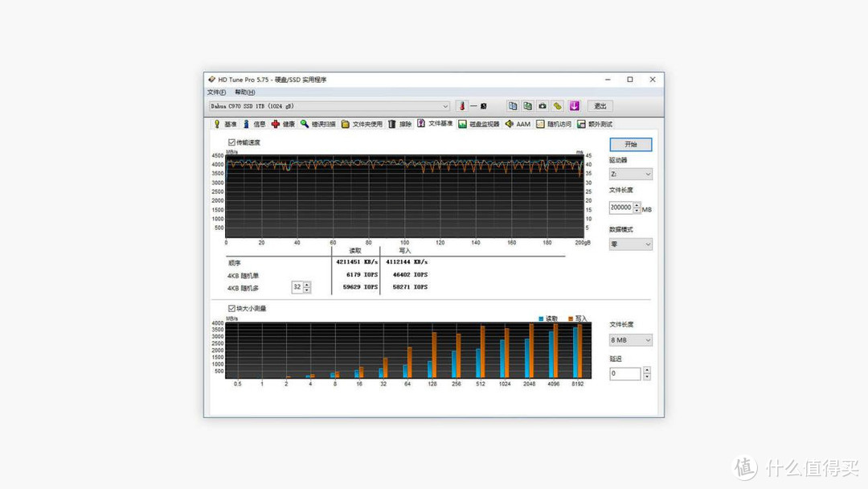
Task: Capture screenshot with the camera icon
Action: point(541,105)
